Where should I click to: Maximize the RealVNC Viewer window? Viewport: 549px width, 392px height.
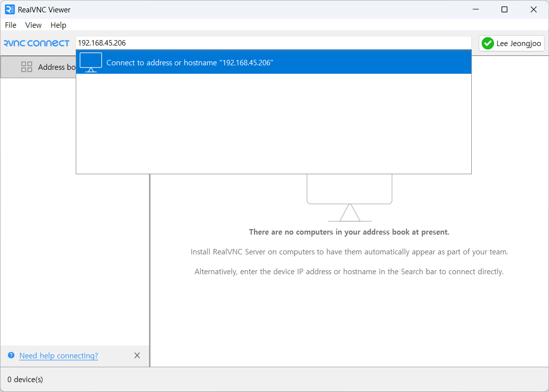point(504,9)
